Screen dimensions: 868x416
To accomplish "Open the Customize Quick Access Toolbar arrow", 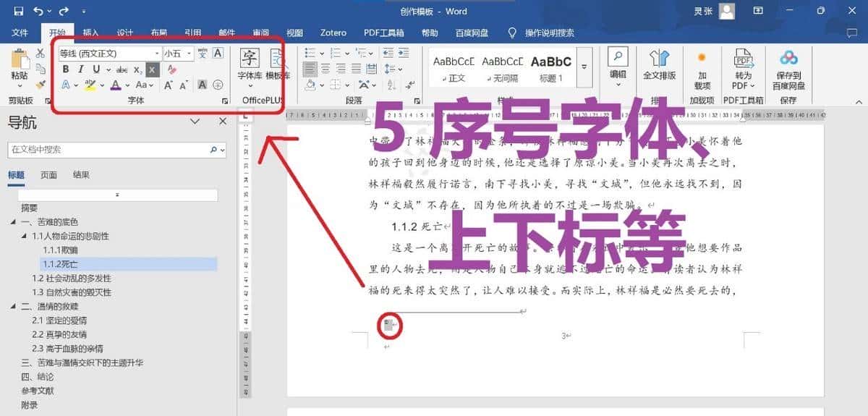I will coord(84,12).
